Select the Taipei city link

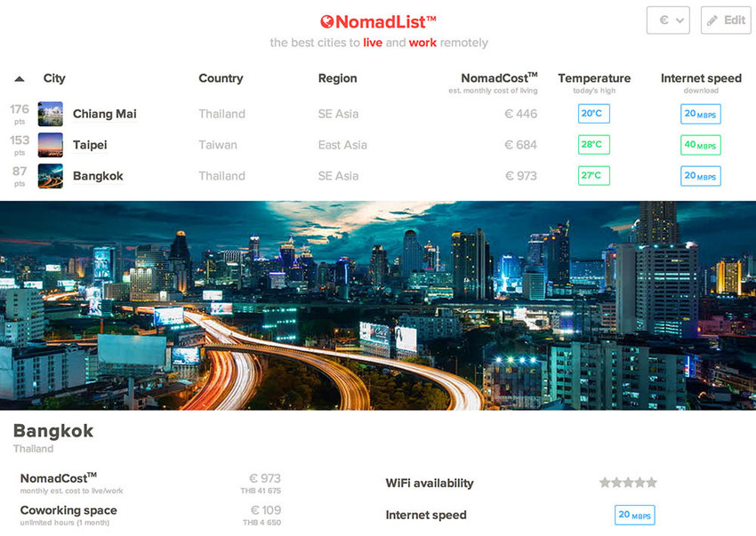[90, 145]
